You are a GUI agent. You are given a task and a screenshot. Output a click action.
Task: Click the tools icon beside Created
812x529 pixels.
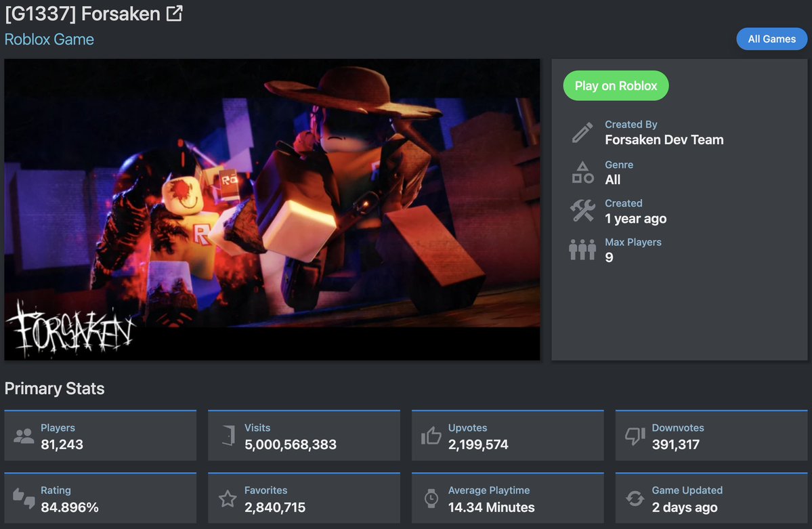(582, 211)
